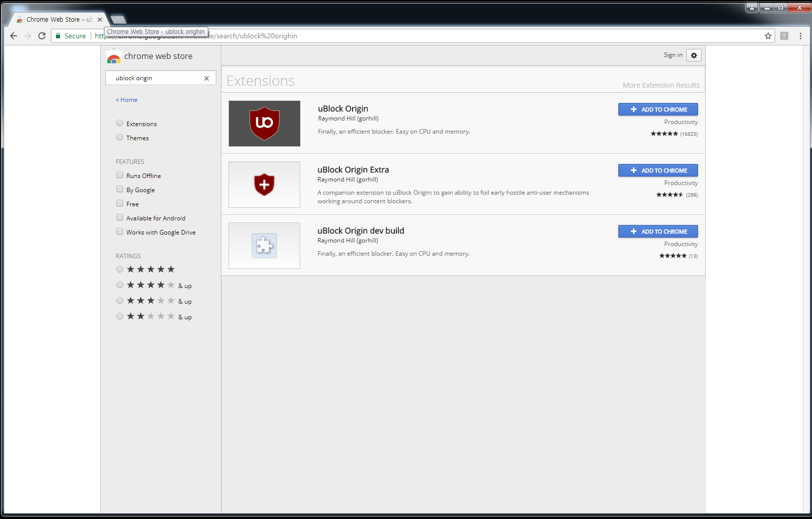This screenshot has width=812, height=519.
Task: Add uBlock Origin Extra to Chrome
Action: (x=658, y=170)
